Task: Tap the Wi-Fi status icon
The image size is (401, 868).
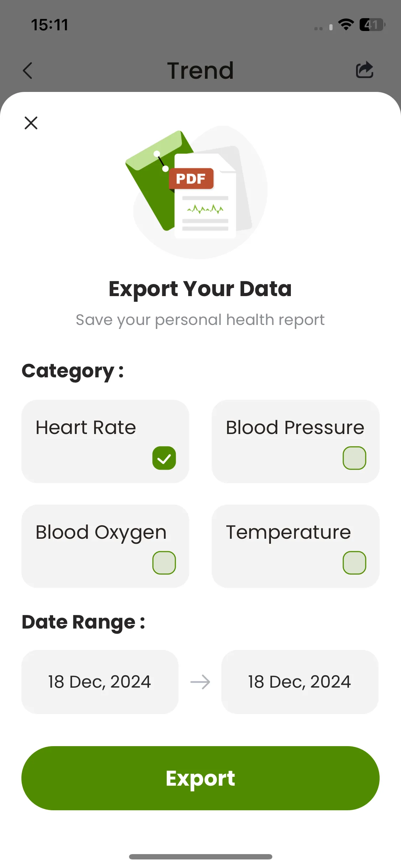Action: click(346, 25)
